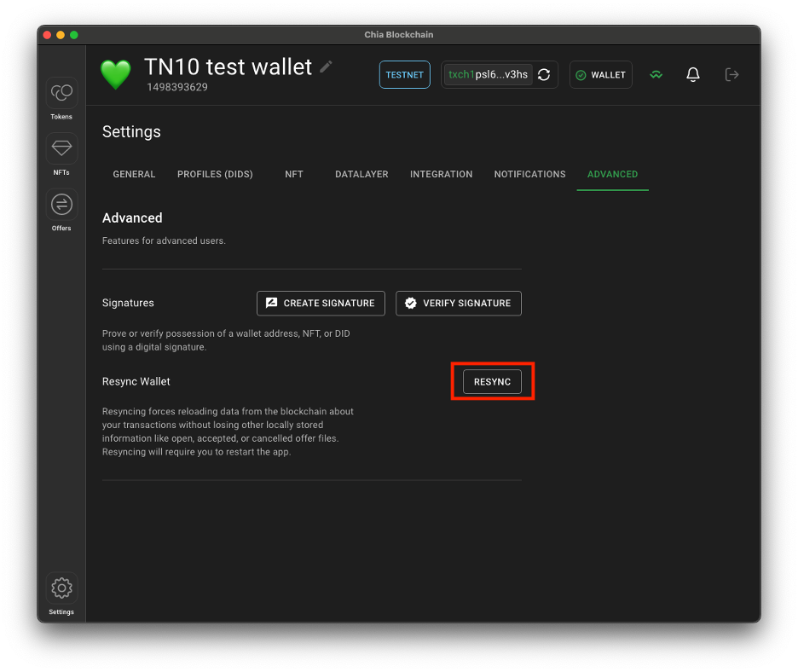
Task: Copy the txch1psl6...v3hs address
Action: pyautogui.click(x=488, y=74)
